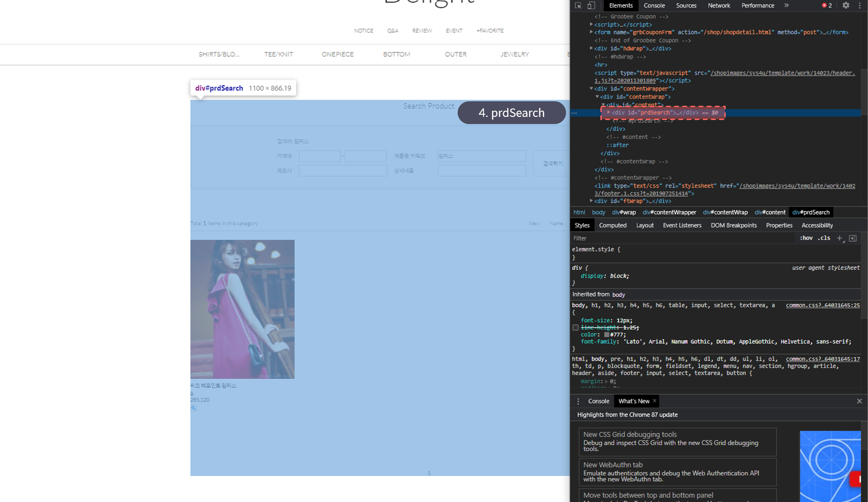
Task: Close the bottom drawer panel
Action: pyautogui.click(x=859, y=401)
